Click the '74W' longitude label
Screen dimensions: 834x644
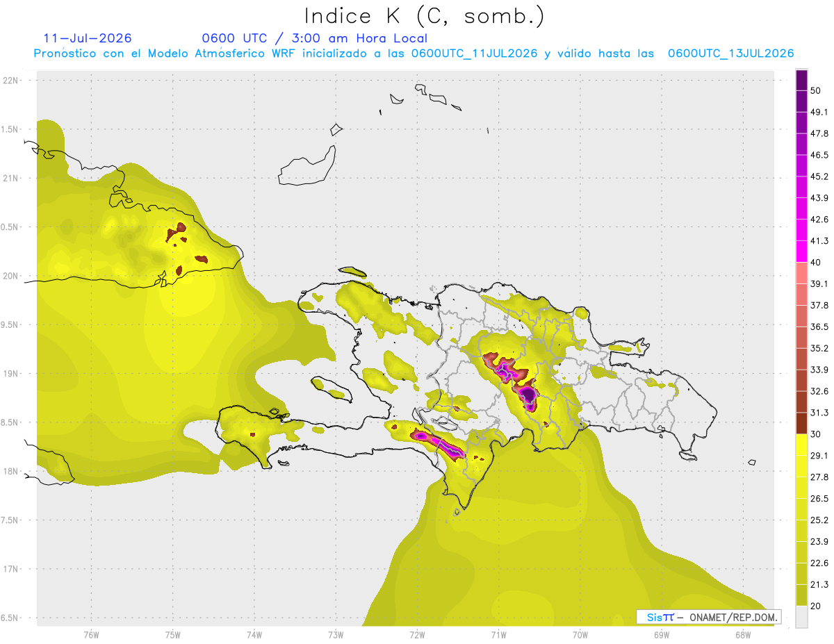point(254,635)
